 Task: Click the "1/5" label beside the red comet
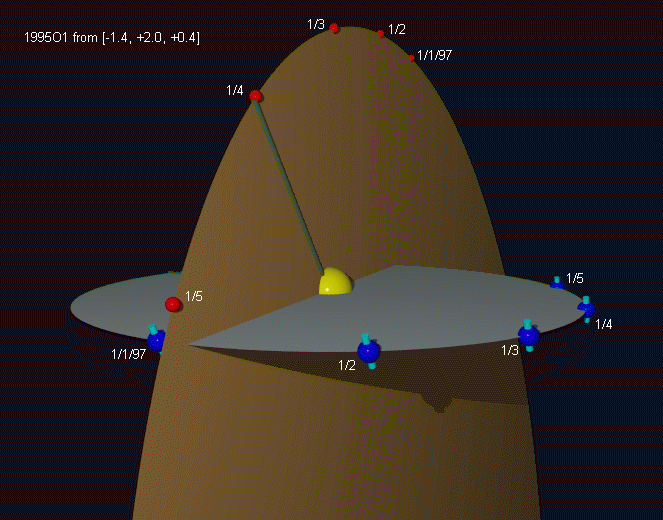pyautogui.click(x=194, y=296)
